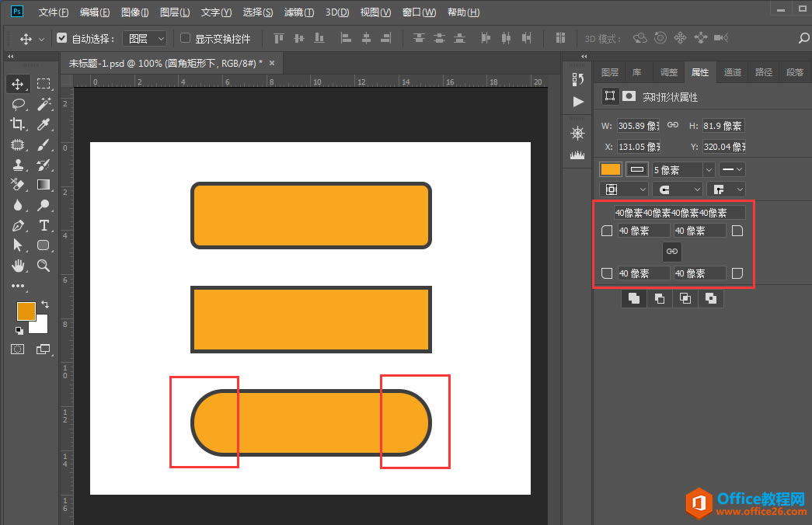The image size is (812, 525).
Task: Toggle the corner radius link button
Action: (671, 252)
